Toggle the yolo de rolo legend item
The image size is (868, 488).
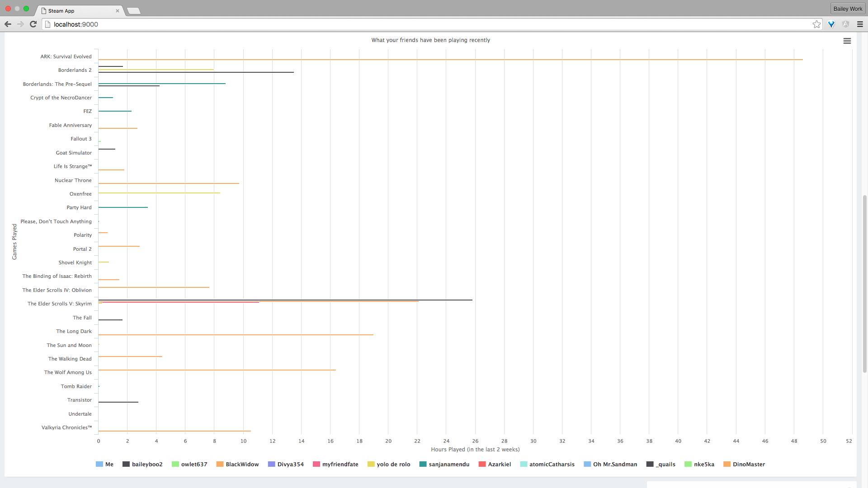[x=393, y=465]
